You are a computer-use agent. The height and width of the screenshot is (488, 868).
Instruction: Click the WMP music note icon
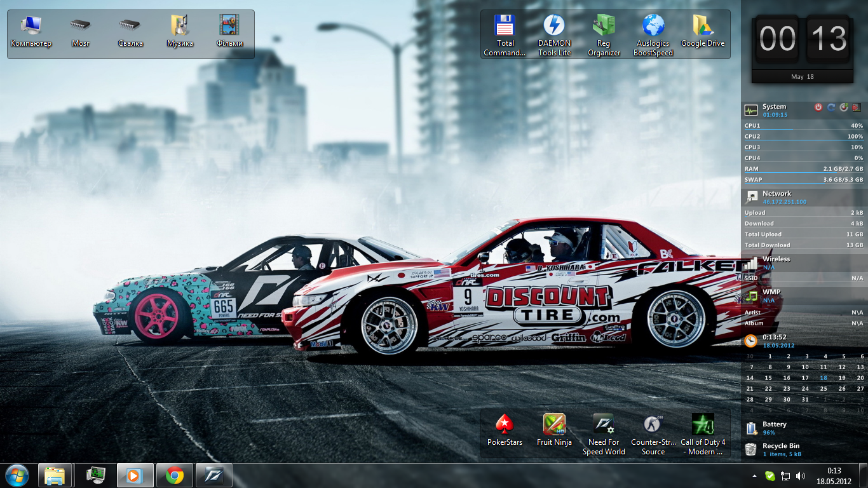coord(751,295)
